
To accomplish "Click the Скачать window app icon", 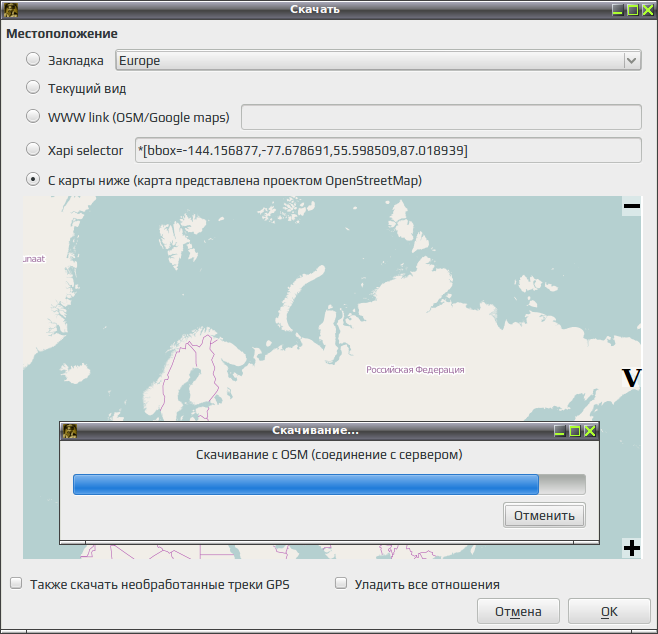I will pos(10,10).
